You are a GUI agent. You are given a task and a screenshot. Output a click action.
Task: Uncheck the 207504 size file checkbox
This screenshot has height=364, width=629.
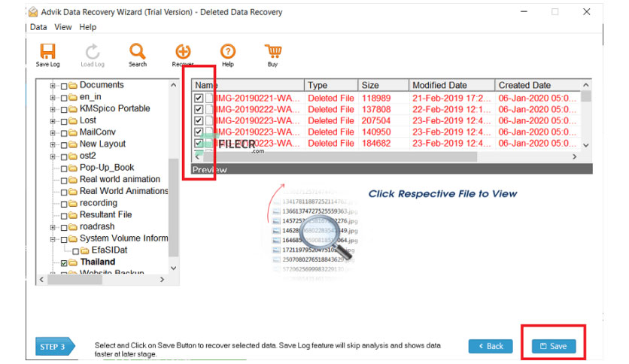[199, 120]
